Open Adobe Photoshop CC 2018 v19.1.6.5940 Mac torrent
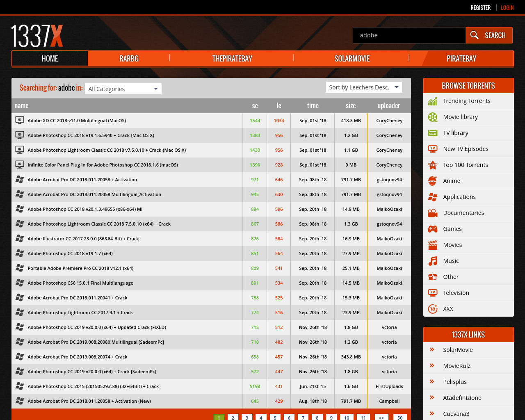This screenshot has width=525, height=420. coord(91,135)
